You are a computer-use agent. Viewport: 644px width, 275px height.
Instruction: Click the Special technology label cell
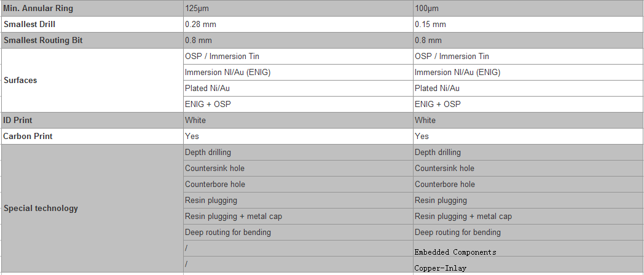pyautogui.click(x=92, y=208)
